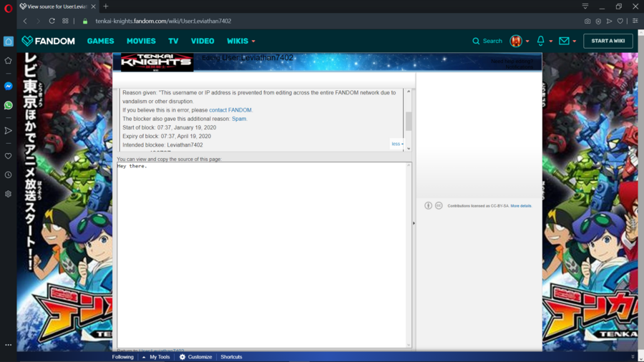Open Settings gear in sidebar
The height and width of the screenshot is (362, 644).
tap(8, 194)
